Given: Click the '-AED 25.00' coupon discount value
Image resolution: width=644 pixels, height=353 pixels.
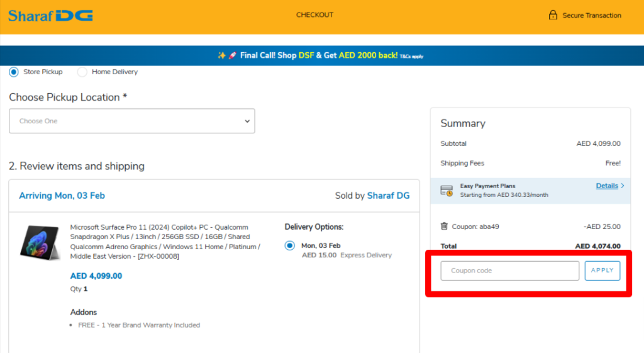Looking at the screenshot, I should pyautogui.click(x=602, y=227).
